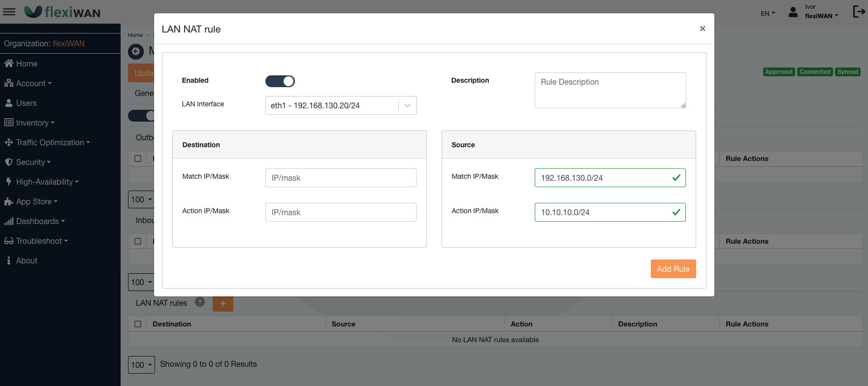868x386 pixels.
Task: Click the Add Rule button
Action: [x=673, y=269]
